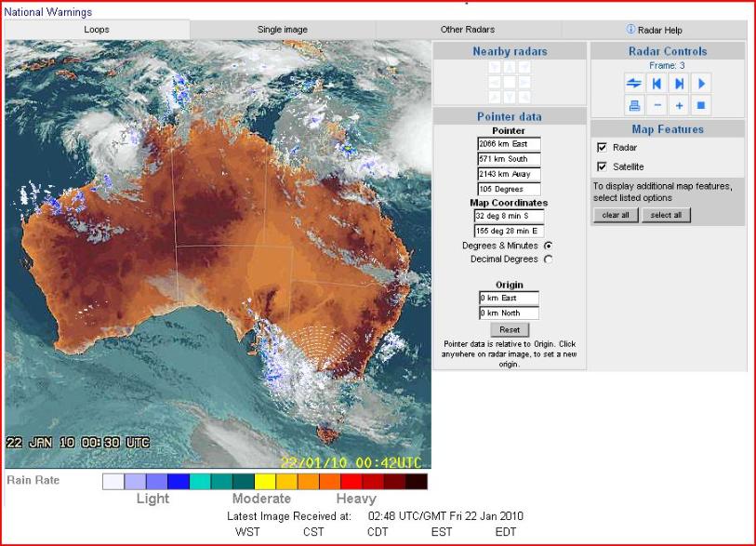756x546 pixels.
Task: Speed up loop with plus button
Action: coord(680,106)
